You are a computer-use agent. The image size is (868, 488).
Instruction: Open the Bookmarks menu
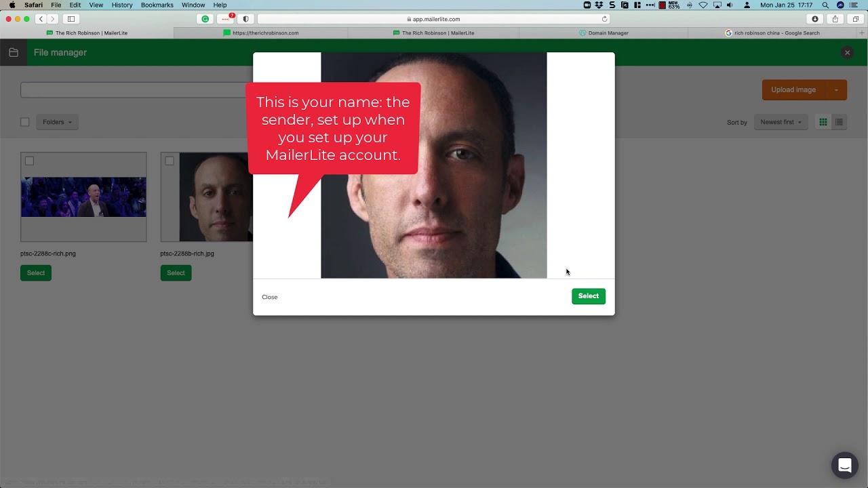click(157, 5)
